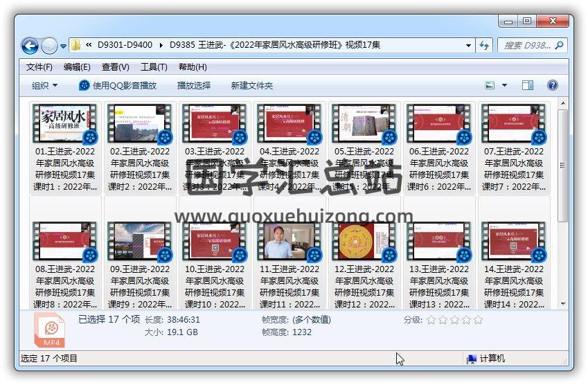This screenshot has width=588, height=385.
Task: Open the view options dropdown arrow
Action: click(x=504, y=85)
